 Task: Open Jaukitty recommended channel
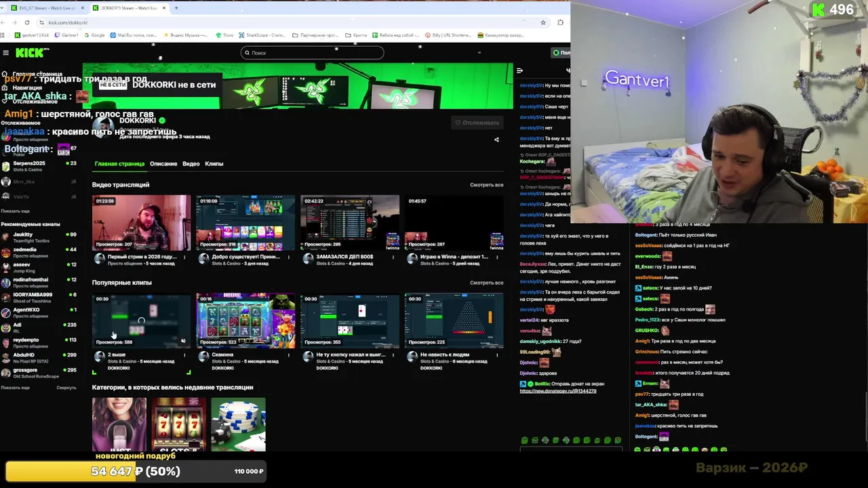tap(39, 237)
